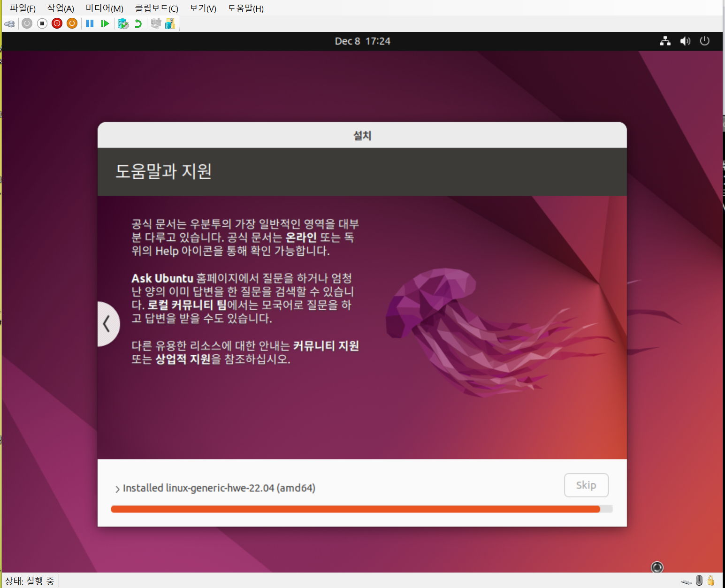This screenshot has width=725, height=588.
Task: Click the grey Start power icon
Action: pos(27,23)
